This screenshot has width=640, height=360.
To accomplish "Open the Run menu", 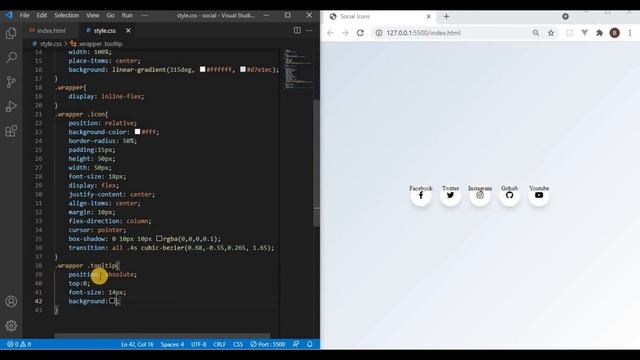I will tap(127, 15).
